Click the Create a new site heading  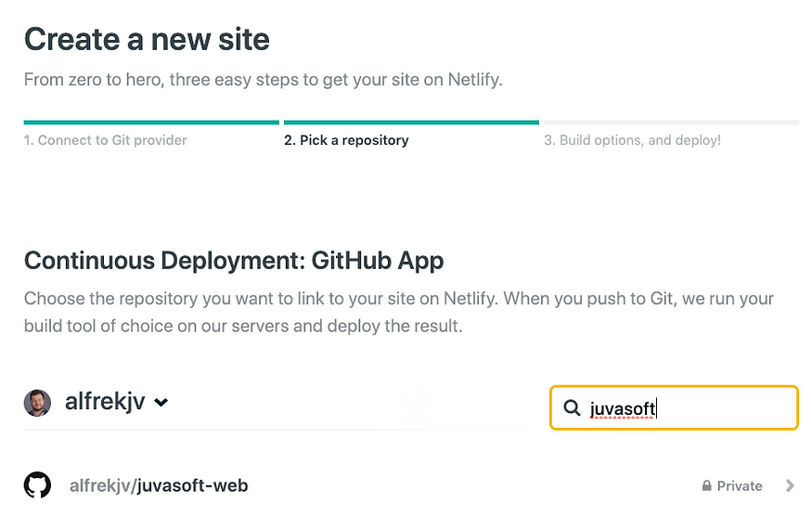click(x=147, y=39)
